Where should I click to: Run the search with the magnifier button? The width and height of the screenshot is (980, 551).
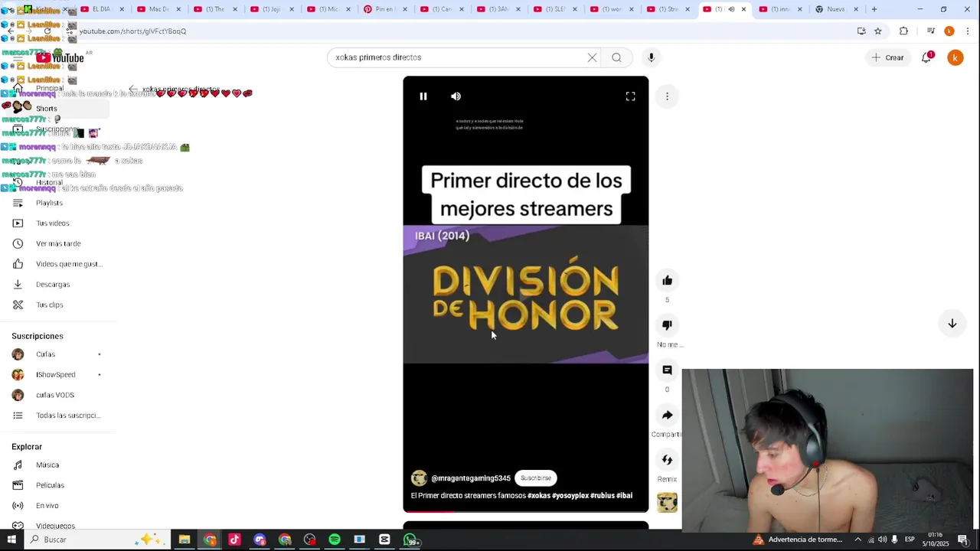[616, 57]
